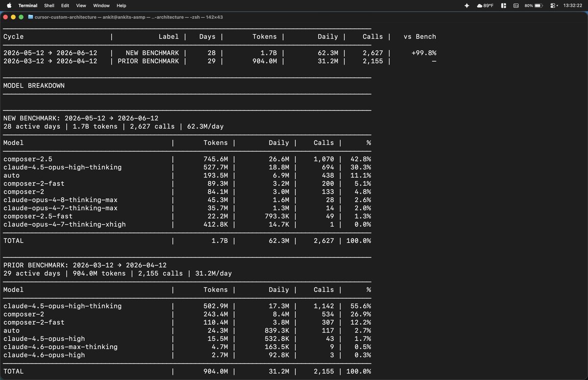This screenshot has height=380, width=588.
Task: Click claude-opus-4-7-thinking-max model name
Action: pos(60,208)
